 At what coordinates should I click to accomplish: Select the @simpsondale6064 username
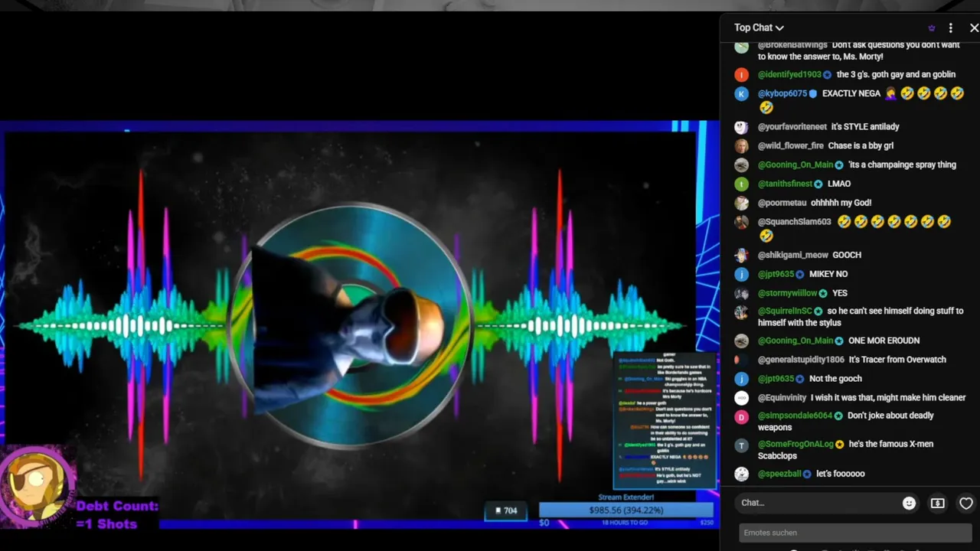coord(795,416)
